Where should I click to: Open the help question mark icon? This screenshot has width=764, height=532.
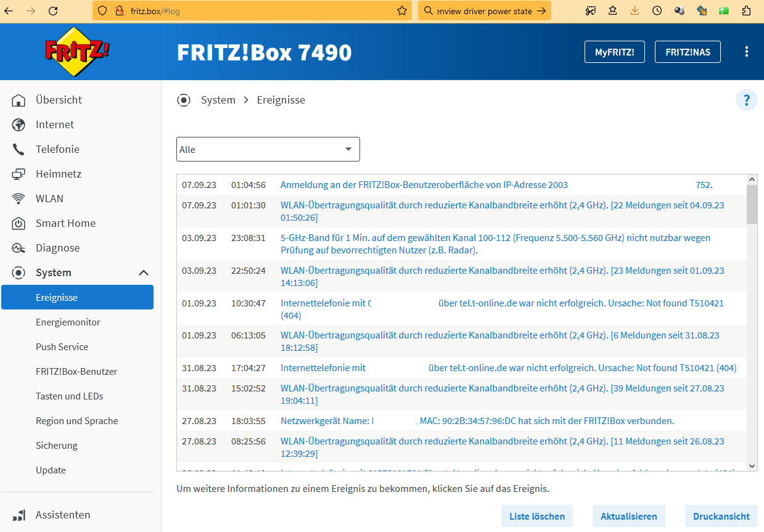pyautogui.click(x=747, y=100)
